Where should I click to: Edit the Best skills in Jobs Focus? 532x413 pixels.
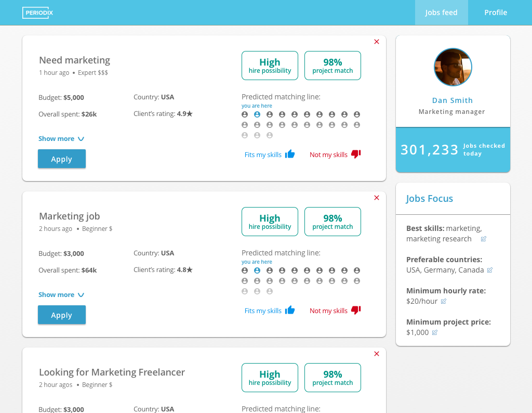click(x=484, y=239)
